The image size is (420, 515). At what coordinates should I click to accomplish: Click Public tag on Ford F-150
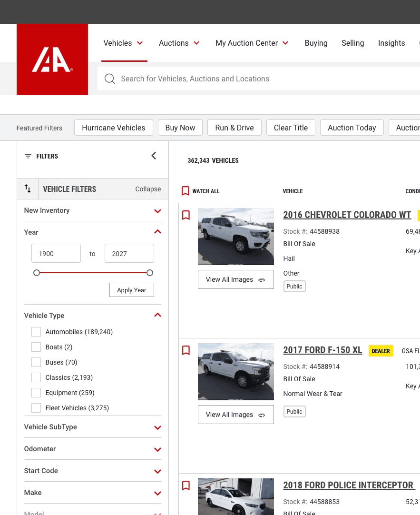click(x=294, y=412)
